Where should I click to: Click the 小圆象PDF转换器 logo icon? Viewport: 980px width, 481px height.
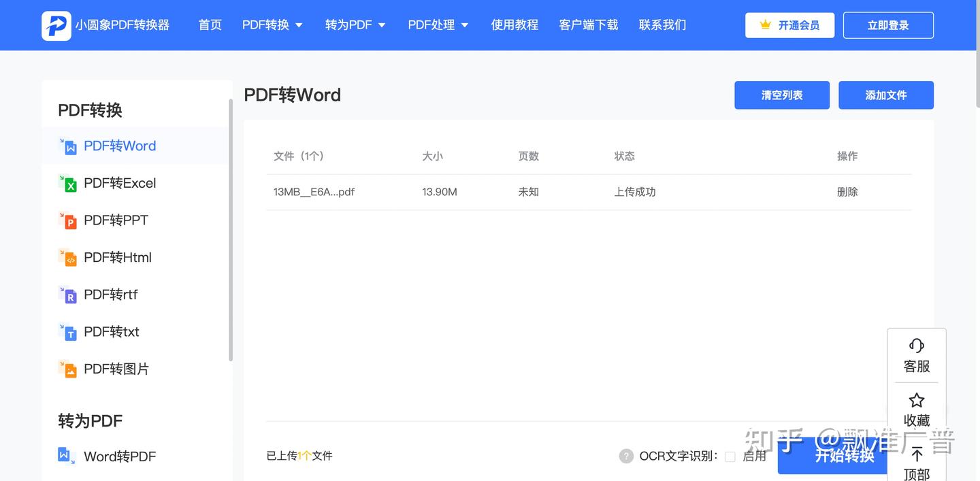[56, 25]
